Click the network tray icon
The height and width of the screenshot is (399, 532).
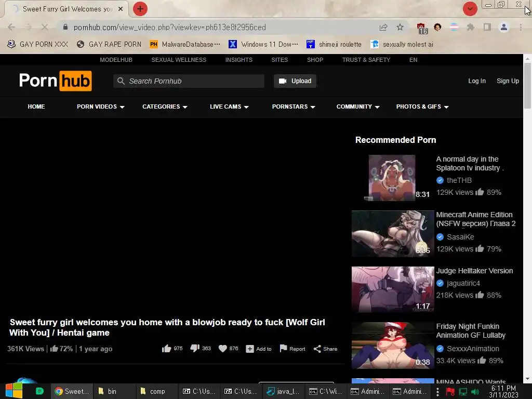point(463,392)
